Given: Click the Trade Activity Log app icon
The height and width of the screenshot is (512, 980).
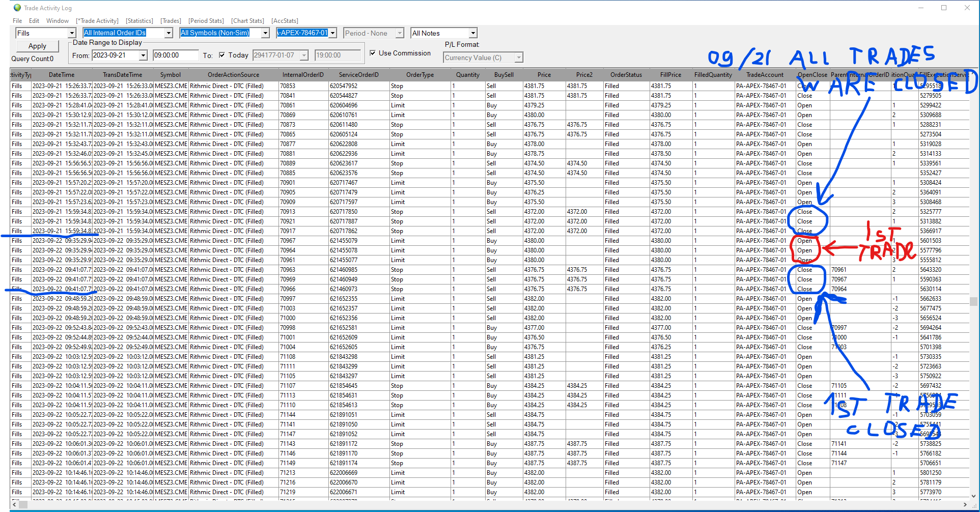Looking at the screenshot, I should point(17,8).
